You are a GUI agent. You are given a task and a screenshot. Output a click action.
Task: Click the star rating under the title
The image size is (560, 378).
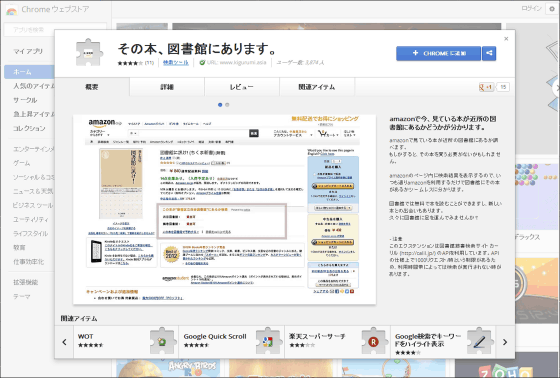[x=130, y=63]
